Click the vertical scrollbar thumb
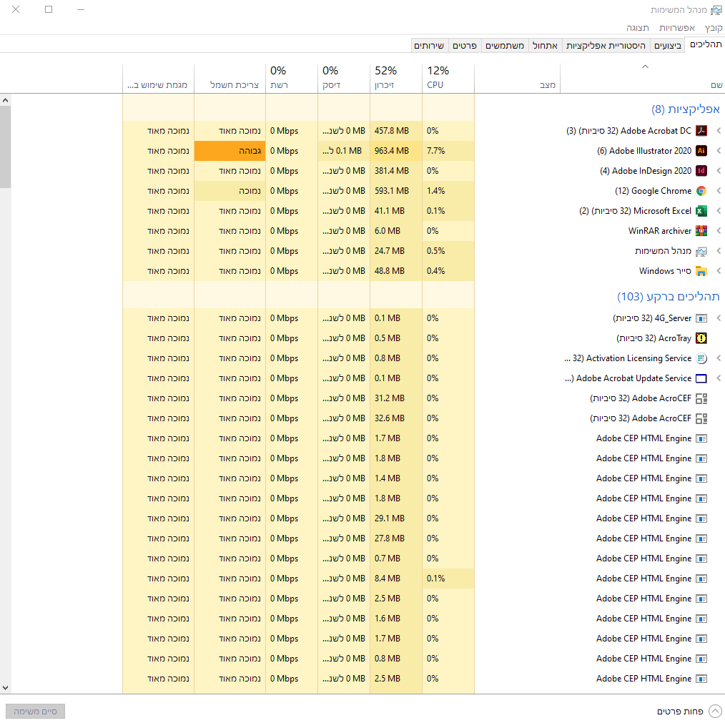The image size is (725, 728). tap(5, 147)
